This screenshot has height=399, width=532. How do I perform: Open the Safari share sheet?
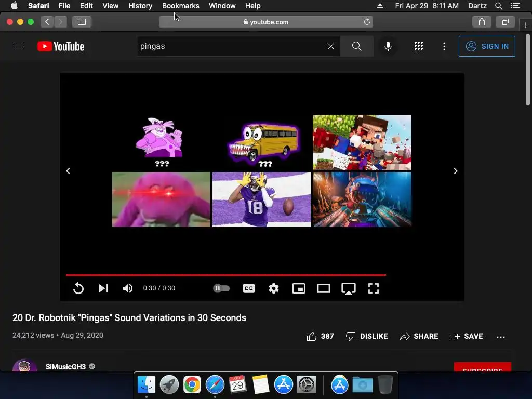pyautogui.click(x=482, y=22)
